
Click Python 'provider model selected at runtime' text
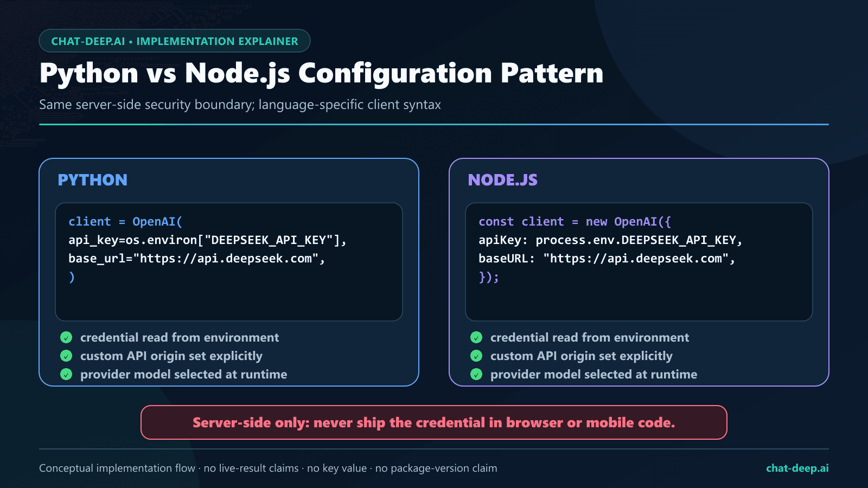tap(184, 375)
